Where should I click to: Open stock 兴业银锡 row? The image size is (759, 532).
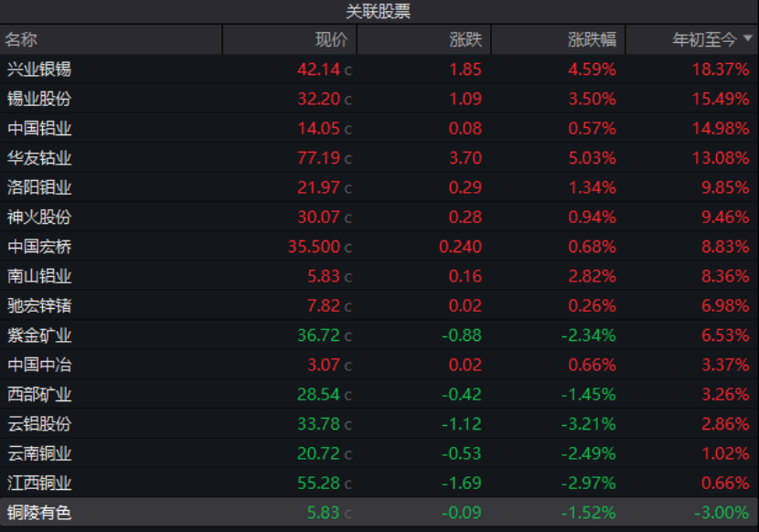[x=39, y=69]
